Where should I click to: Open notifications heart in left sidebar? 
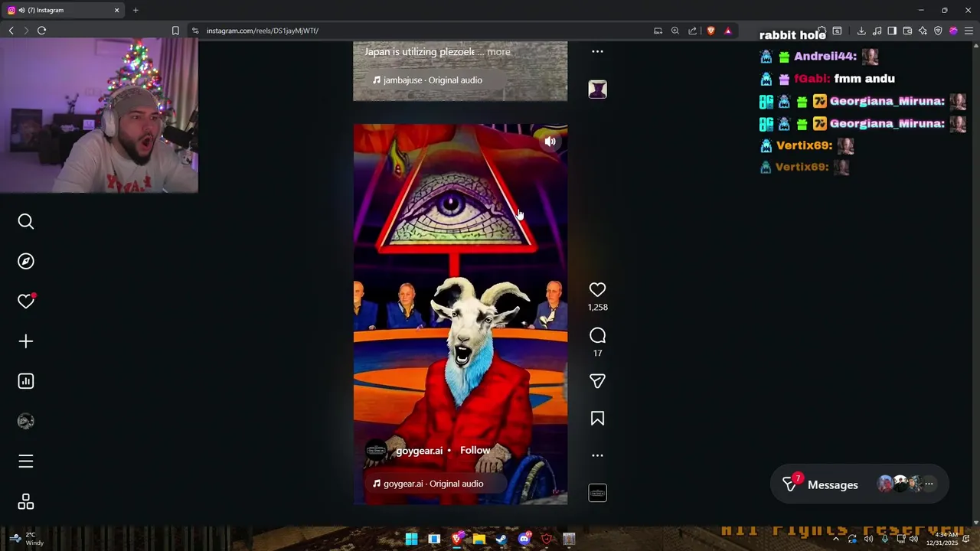[26, 302]
